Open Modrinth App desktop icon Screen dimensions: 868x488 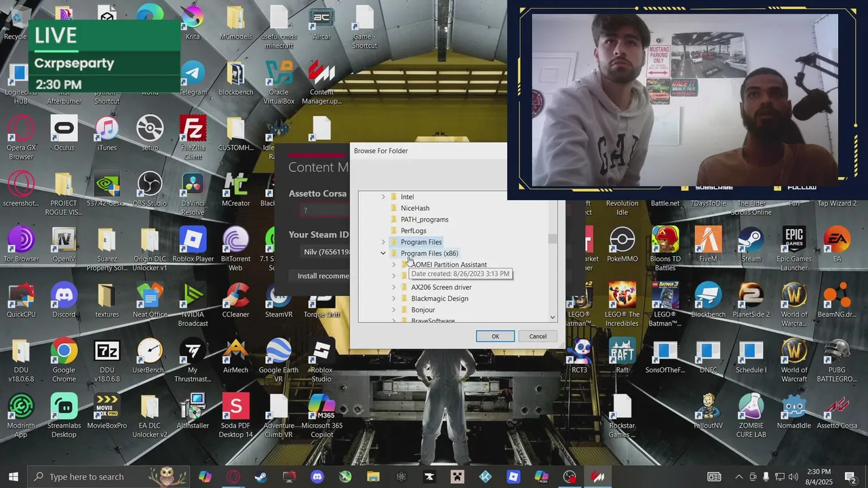(21, 415)
